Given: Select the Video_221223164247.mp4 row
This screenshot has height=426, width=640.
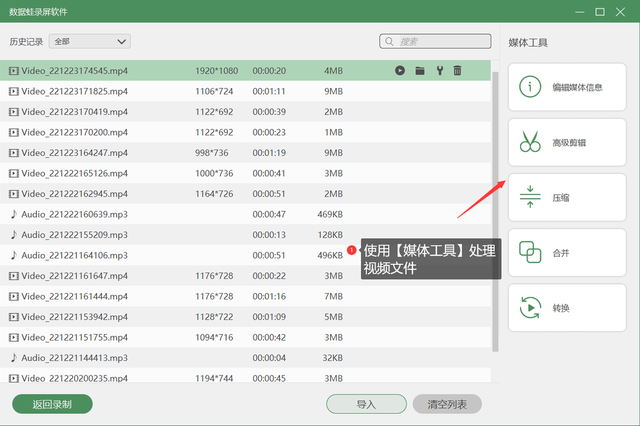Looking at the screenshot, I should click(x=245, y=153).
